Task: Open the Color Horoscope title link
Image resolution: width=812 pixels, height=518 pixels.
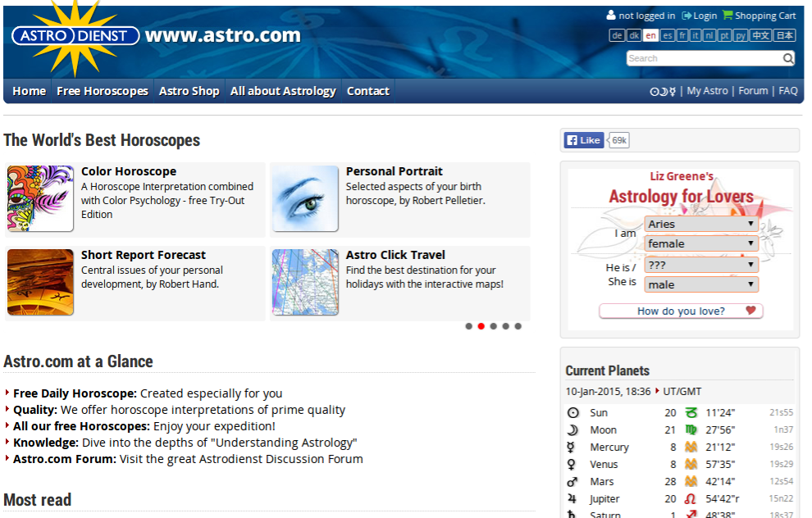Action: (x=129, y=171)
